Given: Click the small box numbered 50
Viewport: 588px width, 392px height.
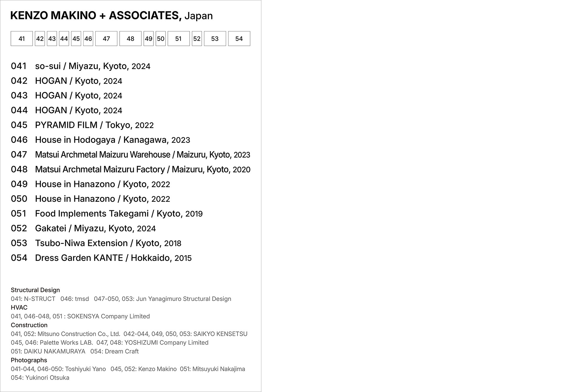Looking at the screenshot, I should (x=161, y=39).
